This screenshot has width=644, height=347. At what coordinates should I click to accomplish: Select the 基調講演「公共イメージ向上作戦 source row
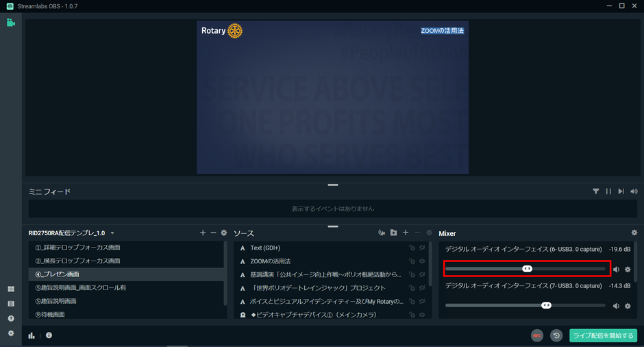tap(331, 274)
